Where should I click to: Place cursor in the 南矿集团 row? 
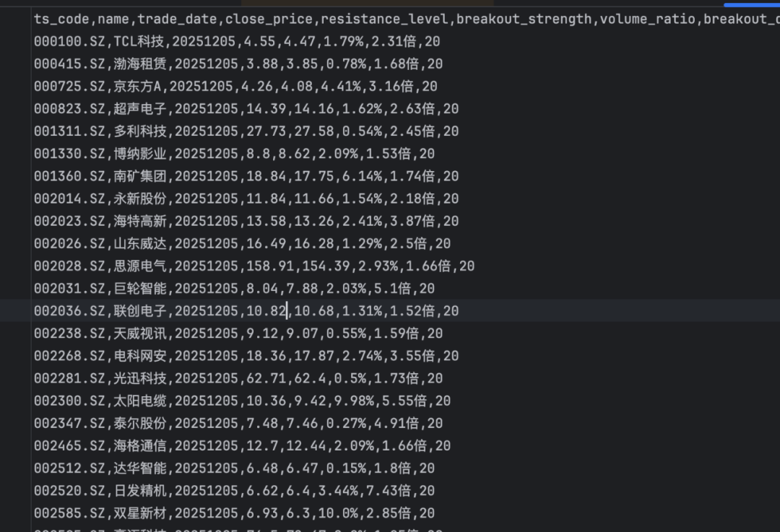(x=246, y=176)
